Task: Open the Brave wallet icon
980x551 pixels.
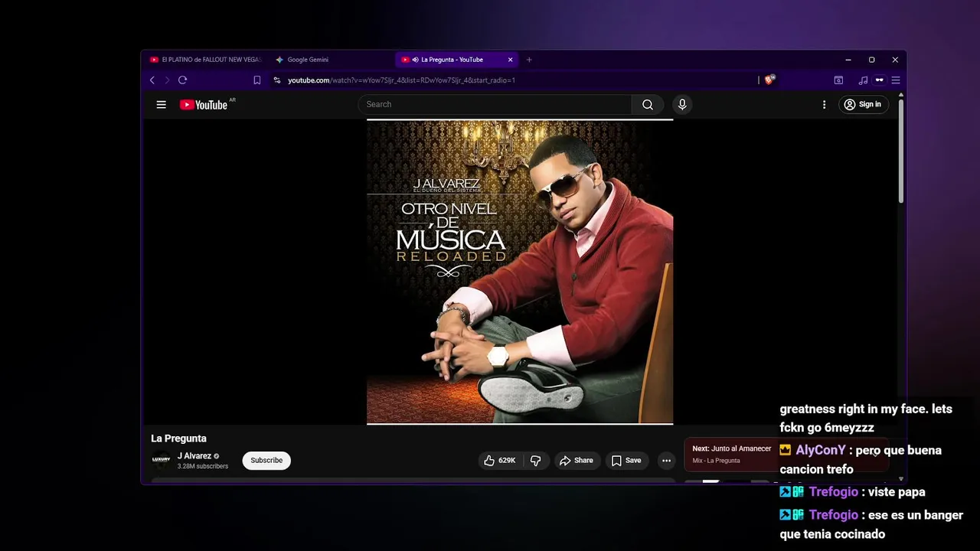Action: [x=838, y=80]
